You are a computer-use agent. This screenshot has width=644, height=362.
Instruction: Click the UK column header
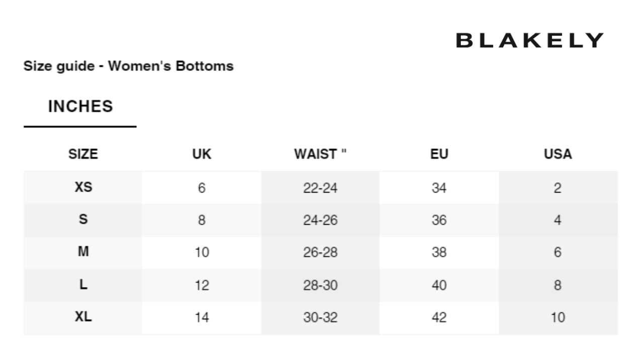pyautogui.click(x=202, y=154)
